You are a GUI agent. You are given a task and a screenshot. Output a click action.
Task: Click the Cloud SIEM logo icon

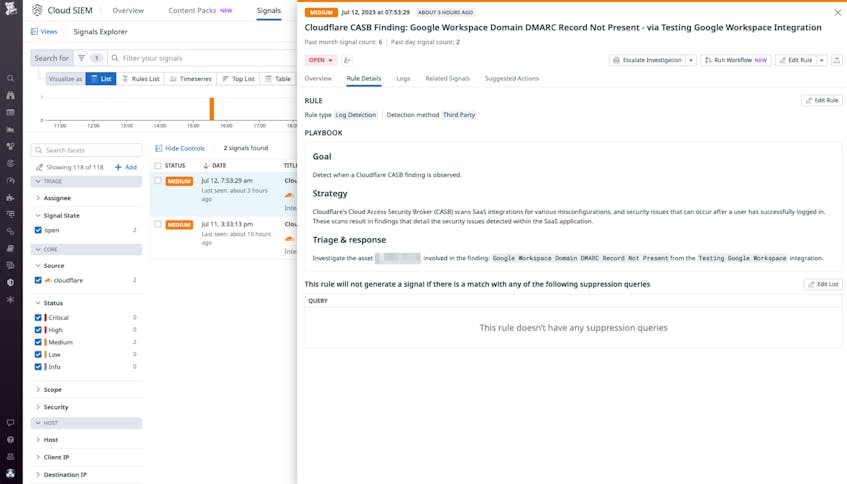[x=37, y=10]
